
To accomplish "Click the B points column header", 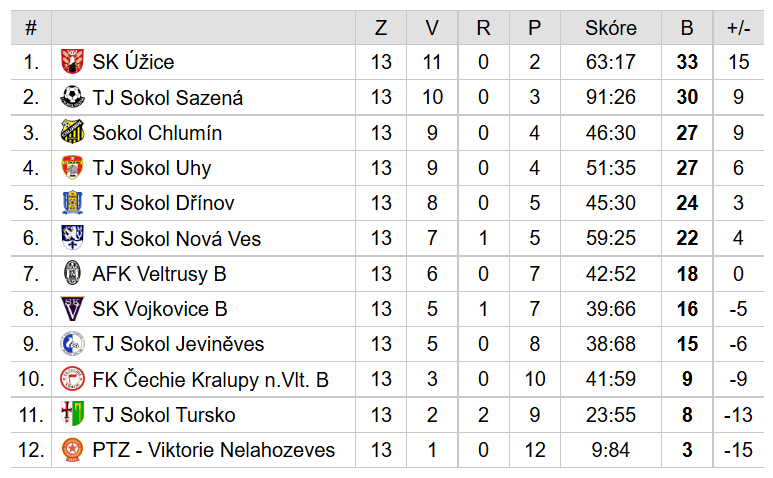I will [686, 28].
